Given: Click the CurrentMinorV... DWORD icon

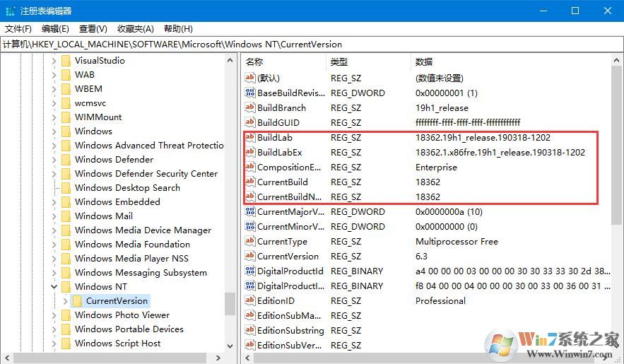Looking at the screenshot, I should [250, 226].
